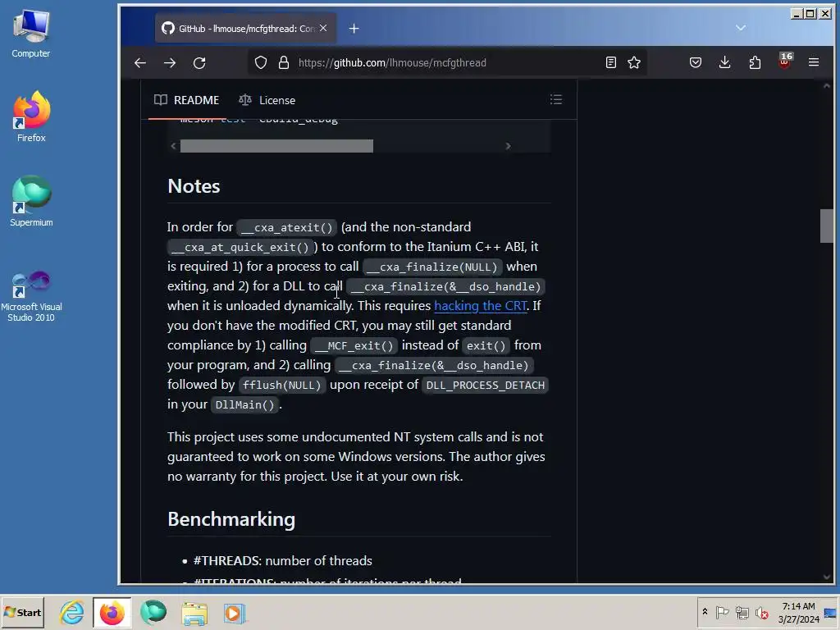
Task: Go back to the previous page
Action: pos(140,62)
